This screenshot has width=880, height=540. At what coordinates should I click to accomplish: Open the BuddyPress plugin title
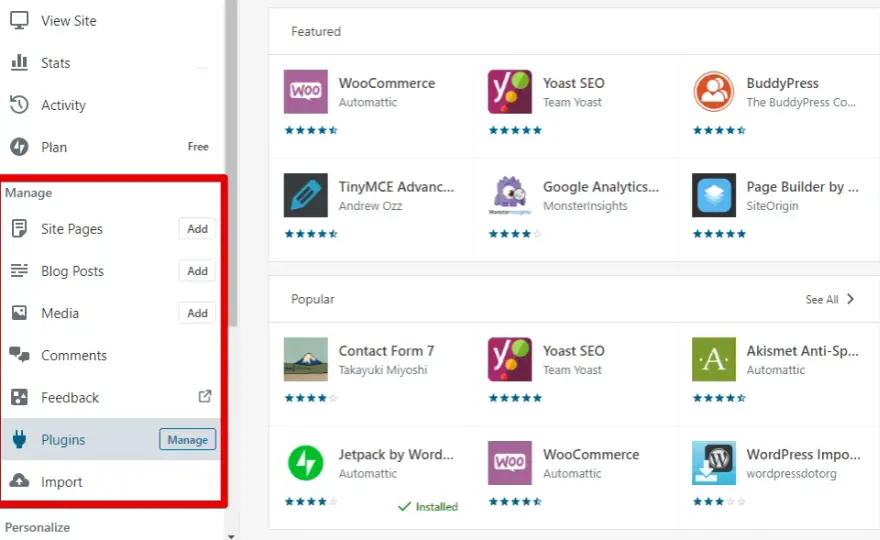coord(782,83)
